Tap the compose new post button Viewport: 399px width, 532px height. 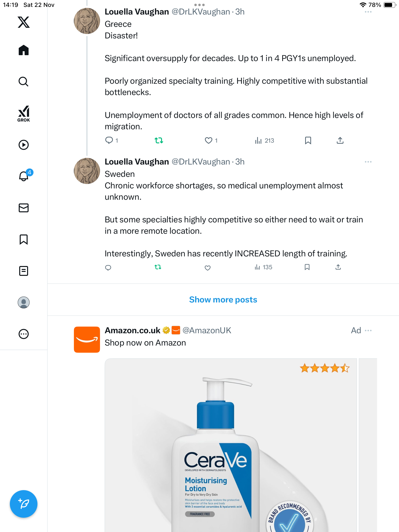pos(24,504)
